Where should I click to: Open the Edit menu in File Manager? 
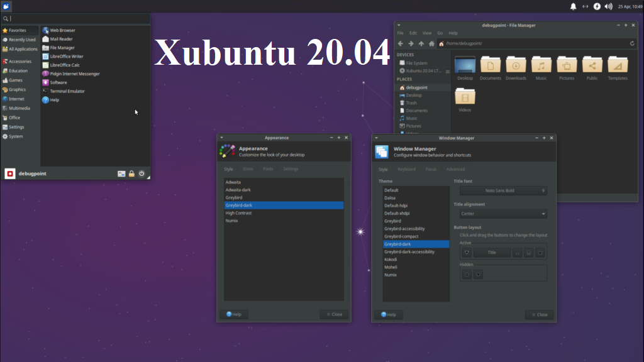coord(413,33)
